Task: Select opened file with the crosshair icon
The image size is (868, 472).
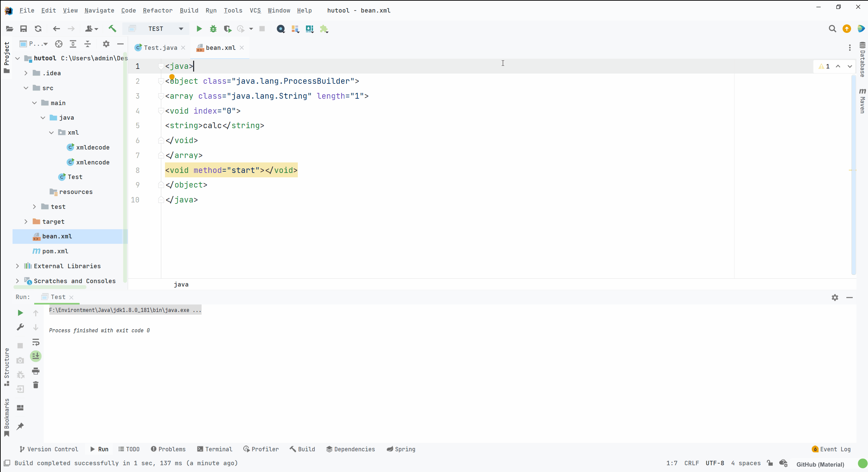Action: 59,44
